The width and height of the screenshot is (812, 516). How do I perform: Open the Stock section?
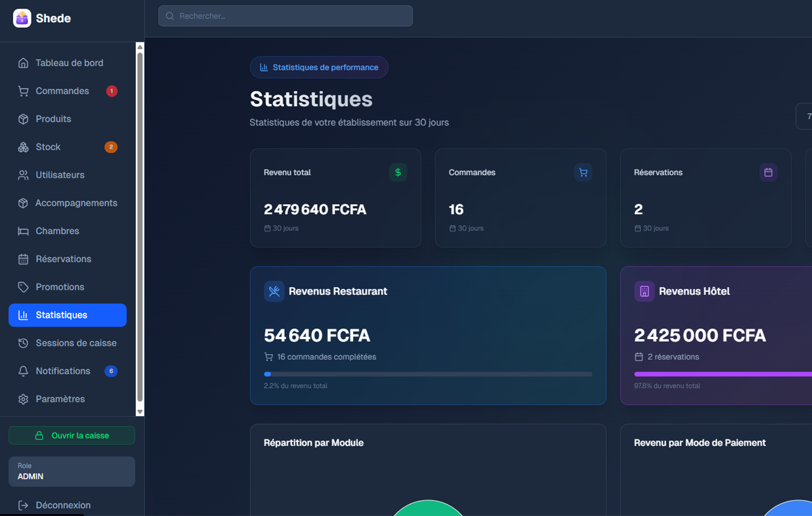[x=67, y=147]
